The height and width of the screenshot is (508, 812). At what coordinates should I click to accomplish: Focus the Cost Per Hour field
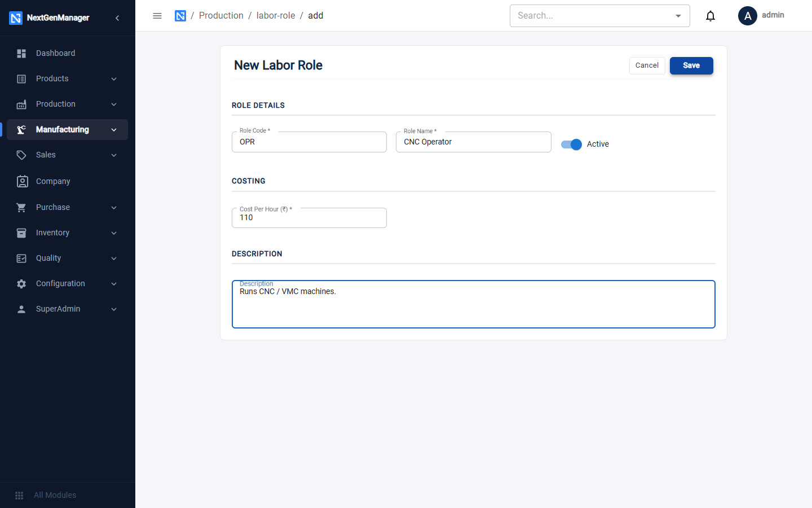click(x=309, y=218)
